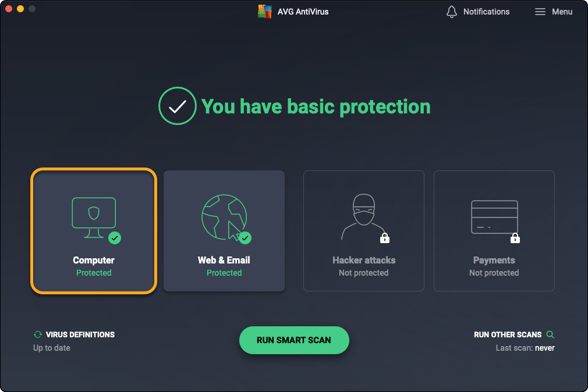588x392 pixels.
Task: Click the lock badge on Payments tile
Action: (x=515, y=238)
